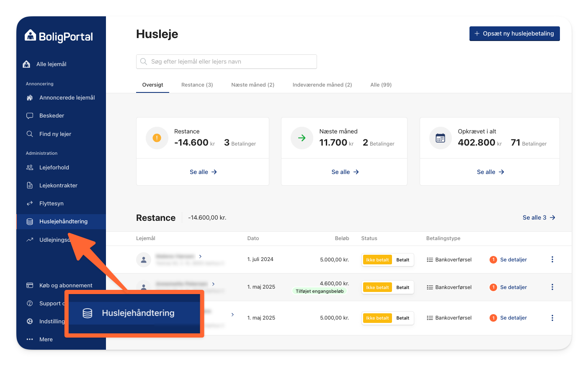Click the Dato column header
The image size is (588, 366).
point(253,238)
